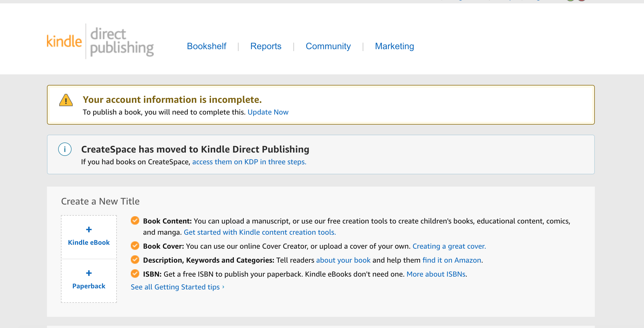644x328 pixels.
Task: Click the orange checkmark beside Description, Keywords and Categories
Action: (135, 260)
